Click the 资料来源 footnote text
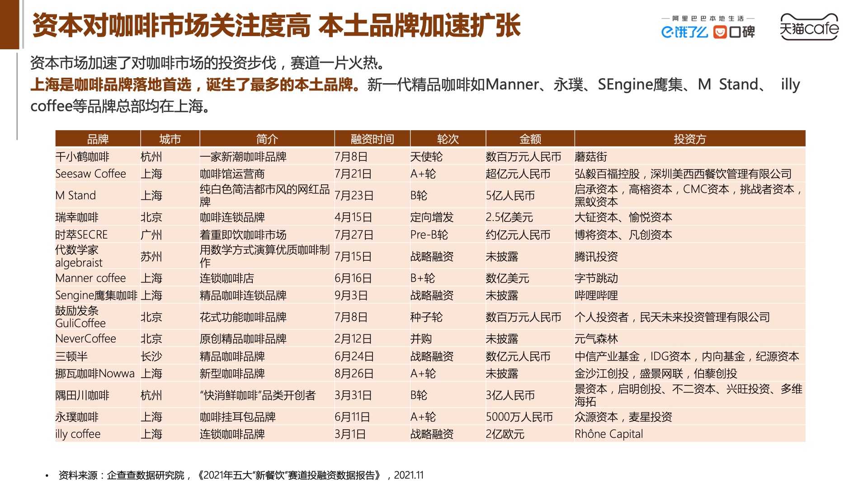The image size is (868, 488). (x=241, y=475)
